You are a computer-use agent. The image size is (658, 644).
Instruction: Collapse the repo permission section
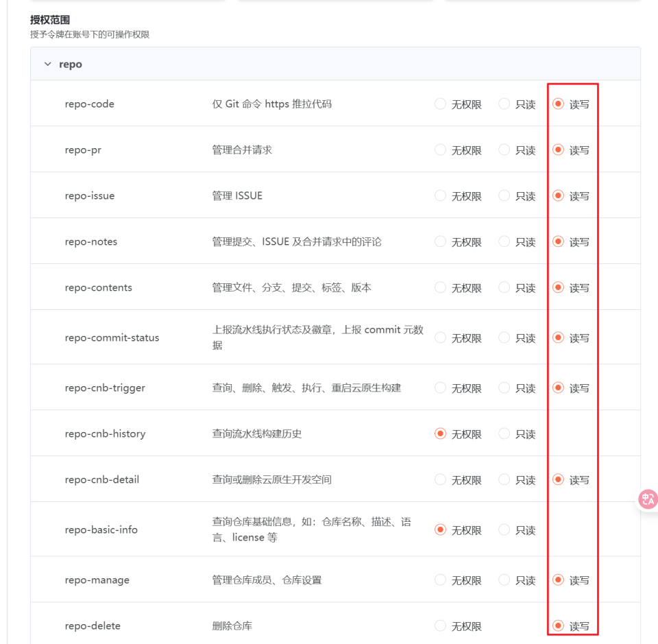point(48,64)
